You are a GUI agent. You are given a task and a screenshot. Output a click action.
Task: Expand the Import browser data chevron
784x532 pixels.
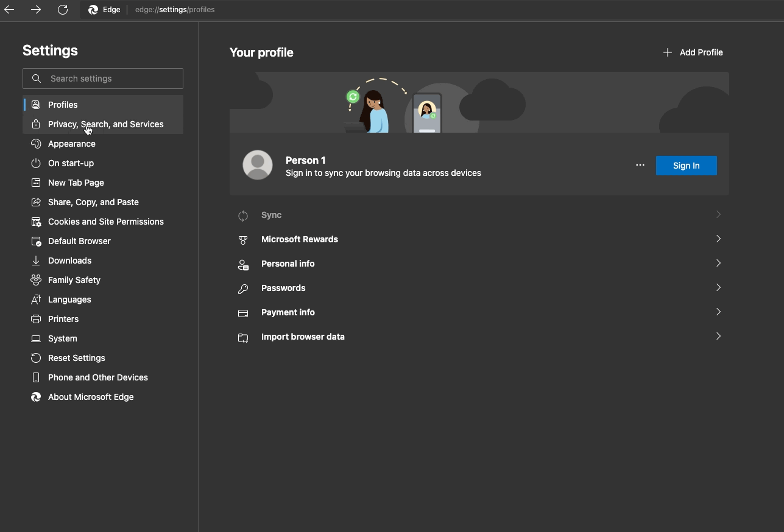pyautogui.click(x=718, y=336)
